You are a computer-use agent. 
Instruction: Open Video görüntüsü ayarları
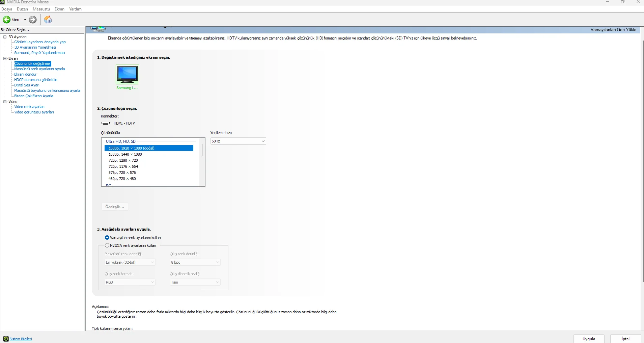coord(34,112)
